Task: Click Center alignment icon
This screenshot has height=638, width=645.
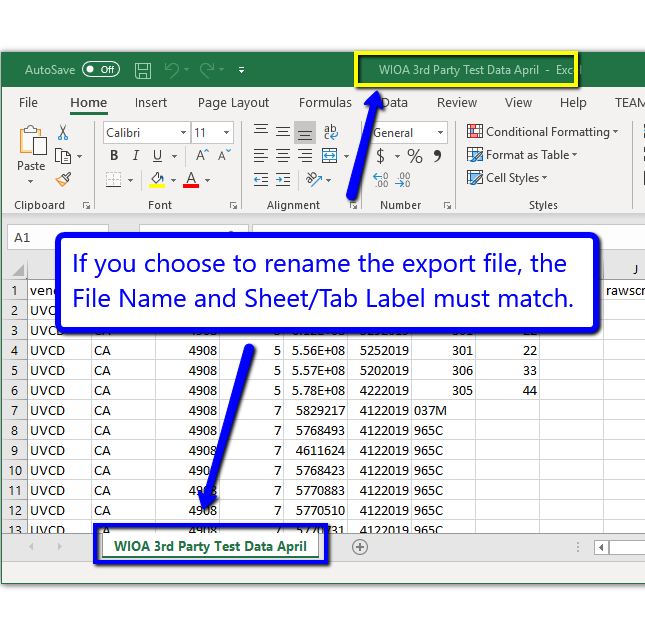Action: (283, 156)
